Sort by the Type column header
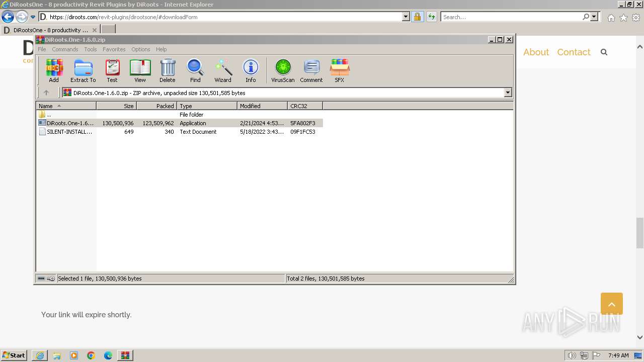 tap(207, 106)
